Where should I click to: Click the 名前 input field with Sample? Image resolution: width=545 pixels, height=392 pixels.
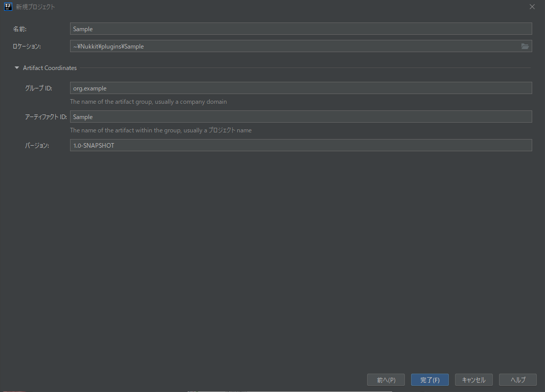[301, 29]
